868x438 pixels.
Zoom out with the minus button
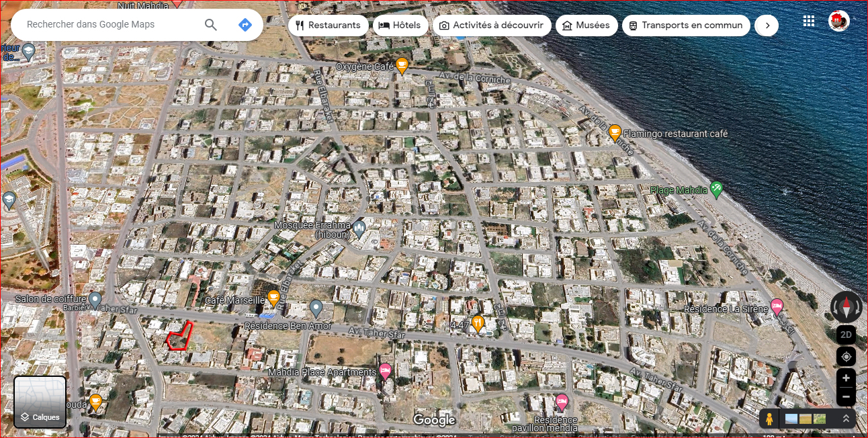846,397
